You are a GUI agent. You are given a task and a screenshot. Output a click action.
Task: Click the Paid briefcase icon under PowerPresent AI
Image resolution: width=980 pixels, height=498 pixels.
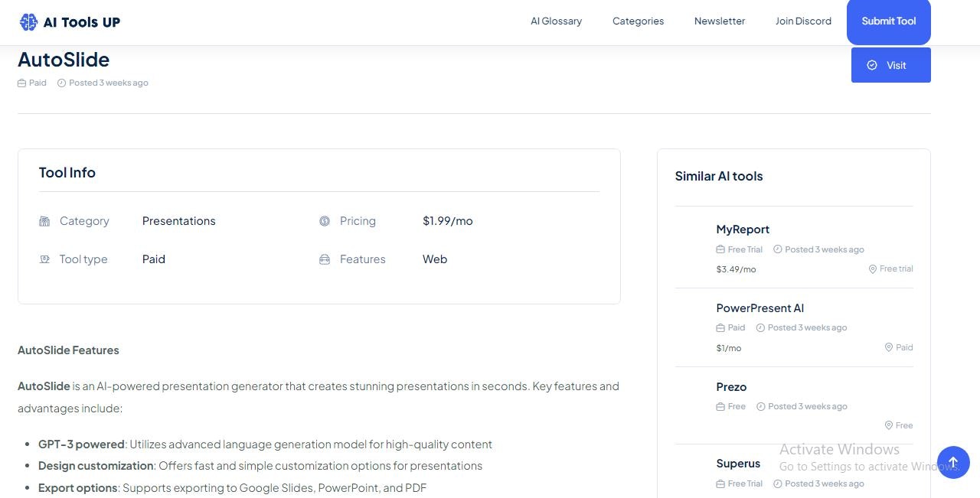point(720,327)
